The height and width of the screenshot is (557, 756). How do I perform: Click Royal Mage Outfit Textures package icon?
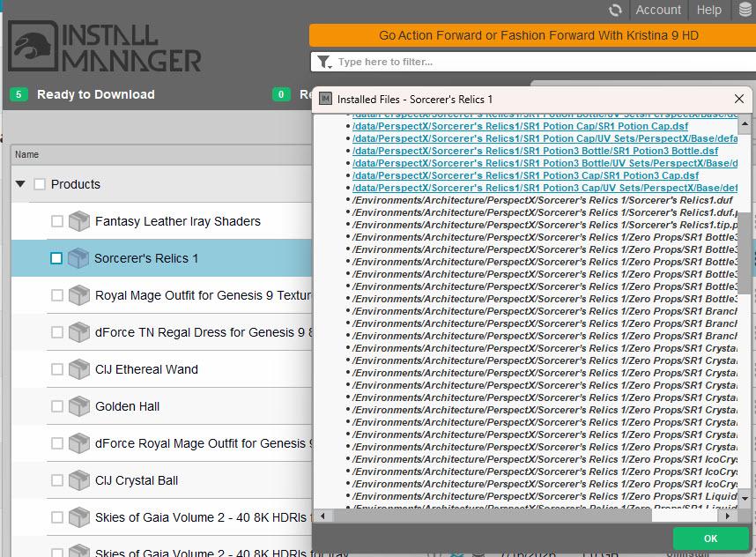pos(78,295)
